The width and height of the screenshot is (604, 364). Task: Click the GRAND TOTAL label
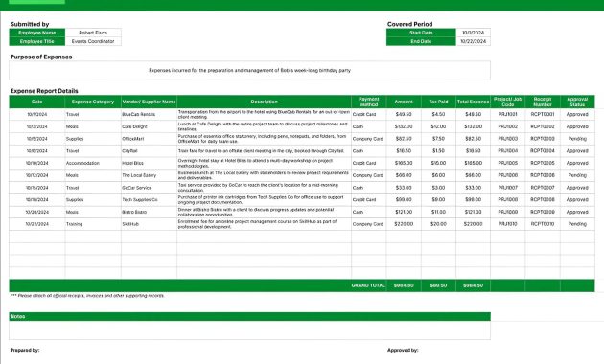[x=368, y=285]
